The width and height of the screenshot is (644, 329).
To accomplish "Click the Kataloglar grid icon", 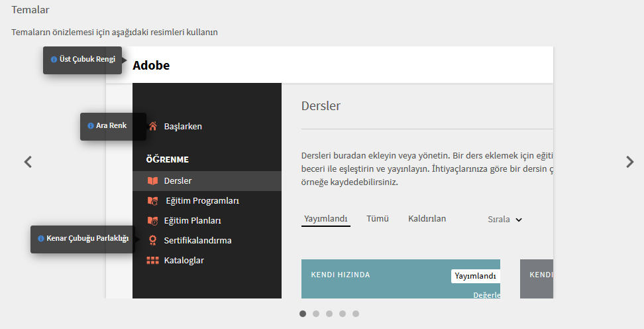I will point(153,260).
